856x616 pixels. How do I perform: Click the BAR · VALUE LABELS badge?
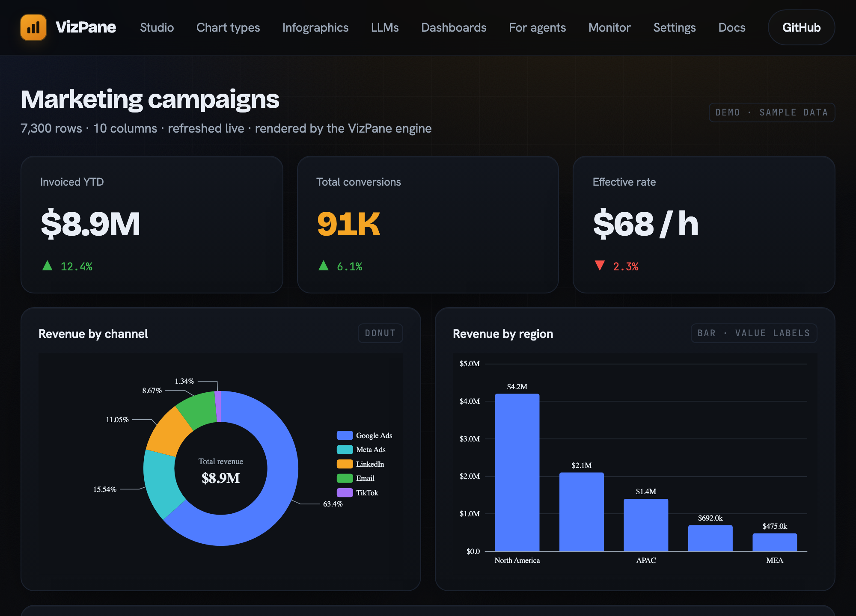[754, 333]
